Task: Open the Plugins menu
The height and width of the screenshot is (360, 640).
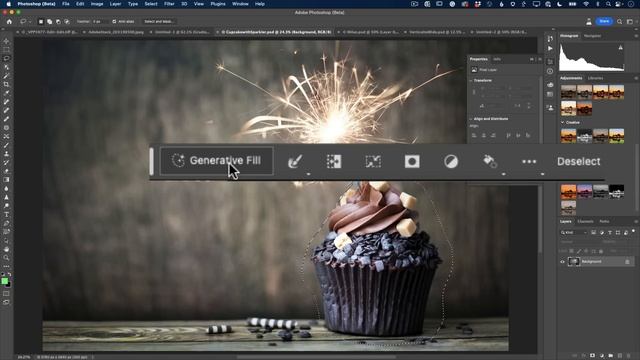Action: pos(218,4)
